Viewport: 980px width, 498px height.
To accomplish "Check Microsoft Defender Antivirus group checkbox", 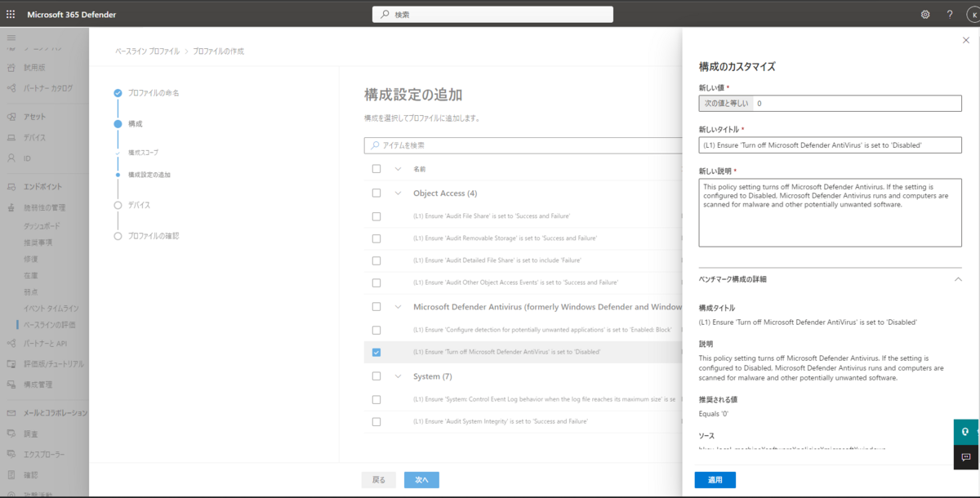I will click(376, 307).
